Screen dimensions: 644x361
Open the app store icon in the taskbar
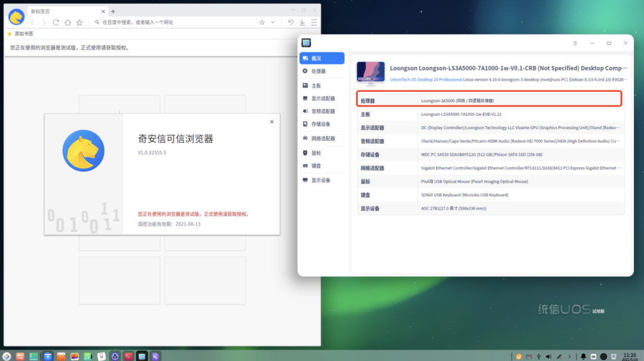coord(61,356)
